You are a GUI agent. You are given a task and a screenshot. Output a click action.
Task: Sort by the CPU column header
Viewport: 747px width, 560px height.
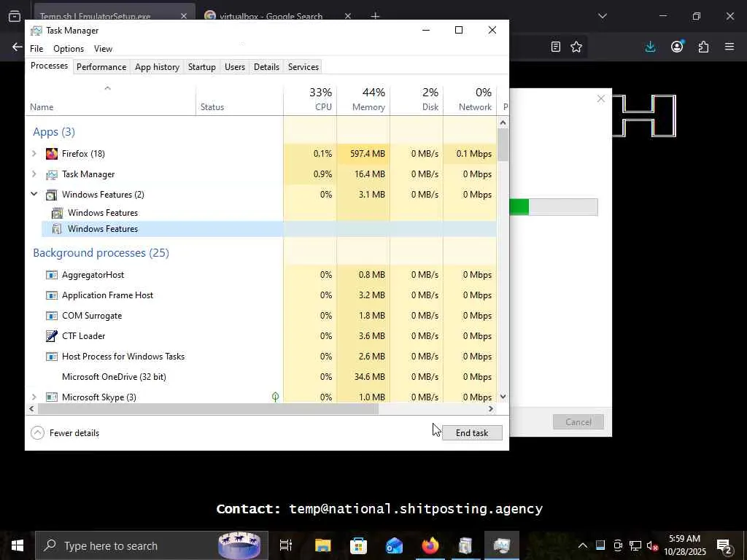[310, 99]
